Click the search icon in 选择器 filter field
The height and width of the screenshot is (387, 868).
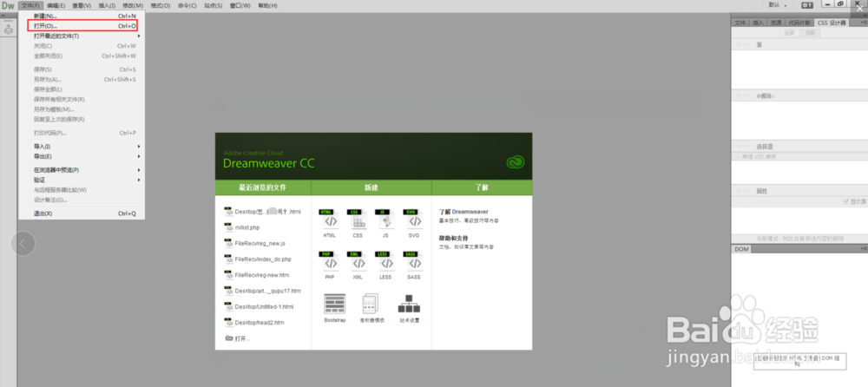[x=737, y=157]
